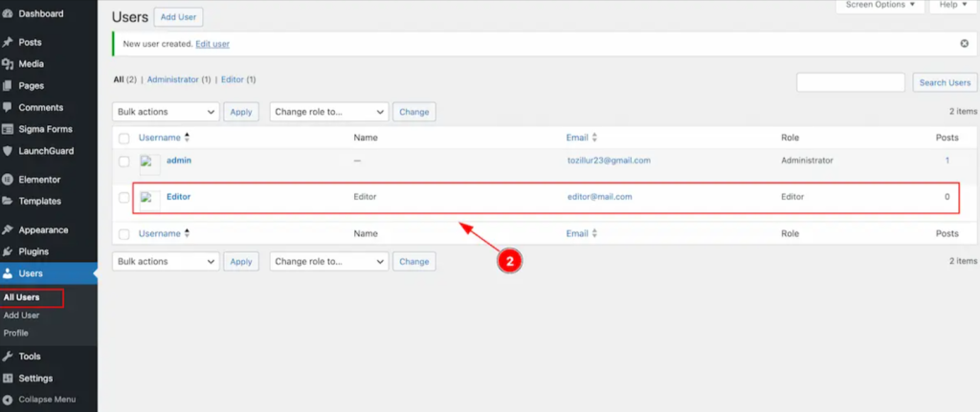Click the Templates folder icon

coord(8,202)
